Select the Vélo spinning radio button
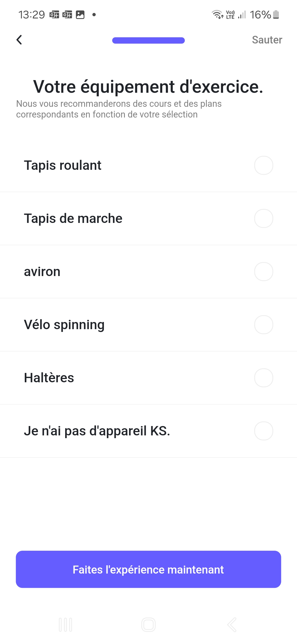Viewport: 297px width, 644px height. (263, 325)
